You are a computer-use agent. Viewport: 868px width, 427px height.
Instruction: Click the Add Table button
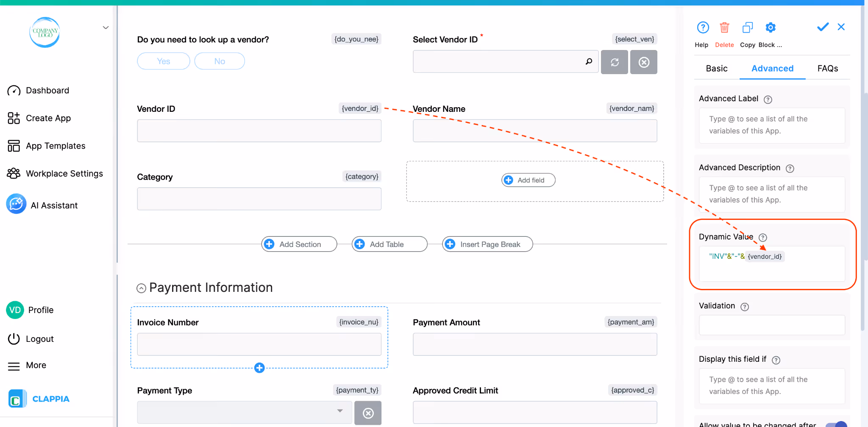click(389, 244)
